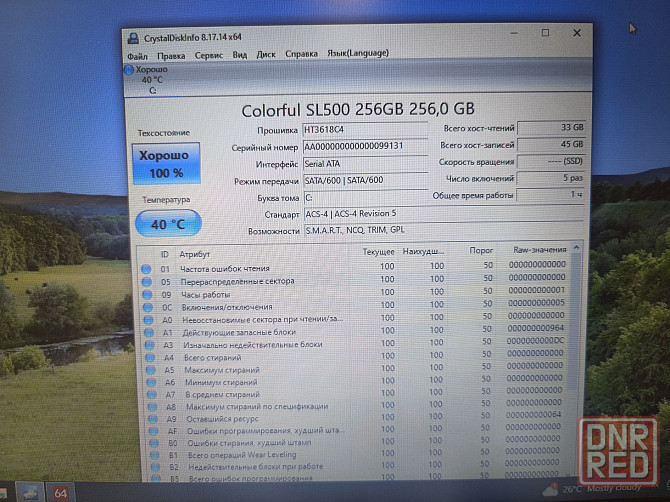Click the CrystalDiskInfo title bar app icon
Viewport: 670px width, 502px height.
click(133, 38)
